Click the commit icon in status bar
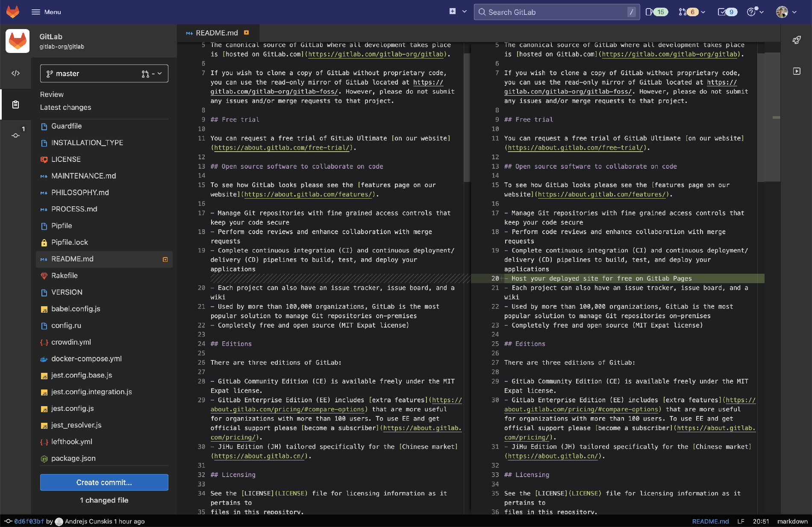 tap(8, 521)
